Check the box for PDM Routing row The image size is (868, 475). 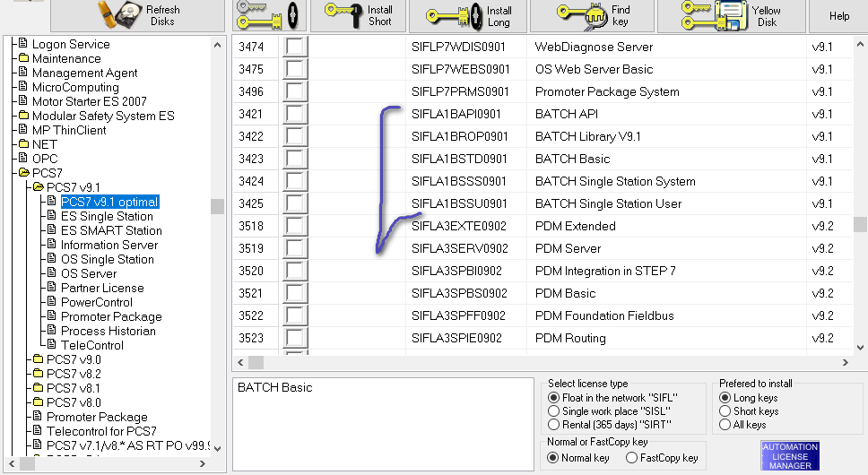tap(295, 338)
